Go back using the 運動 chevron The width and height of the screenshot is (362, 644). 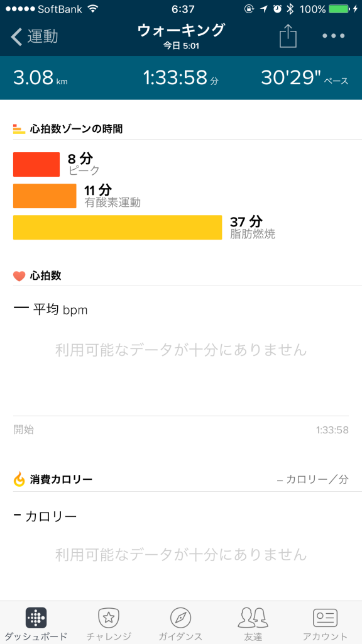pos(35,36)
